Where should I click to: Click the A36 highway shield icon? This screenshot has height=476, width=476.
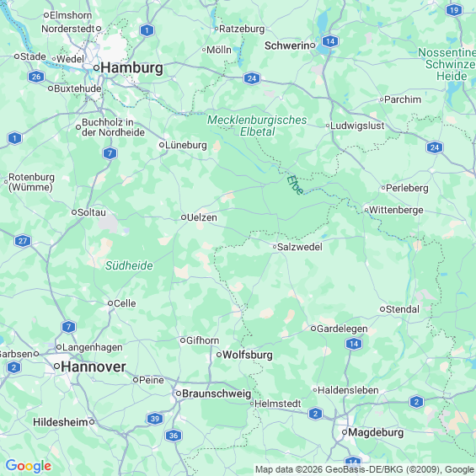[174, 436]
